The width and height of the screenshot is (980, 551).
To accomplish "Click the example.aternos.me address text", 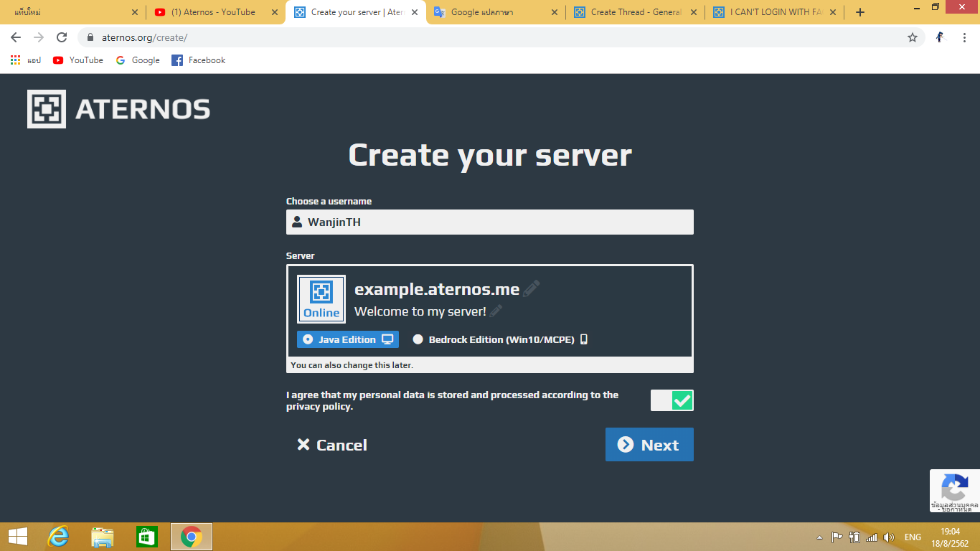I will pos(437,289).
